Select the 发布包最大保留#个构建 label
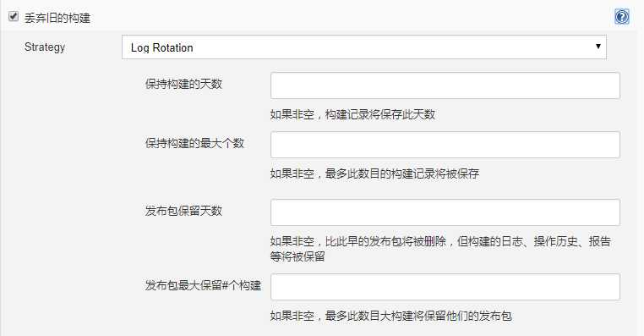The image size is (644, 336). point(203,285)
